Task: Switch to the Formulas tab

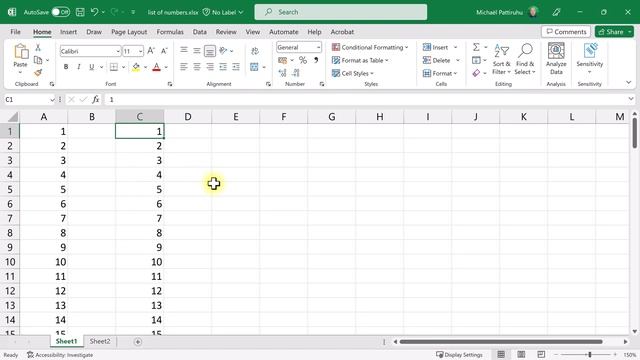Action: click(170, 32)
